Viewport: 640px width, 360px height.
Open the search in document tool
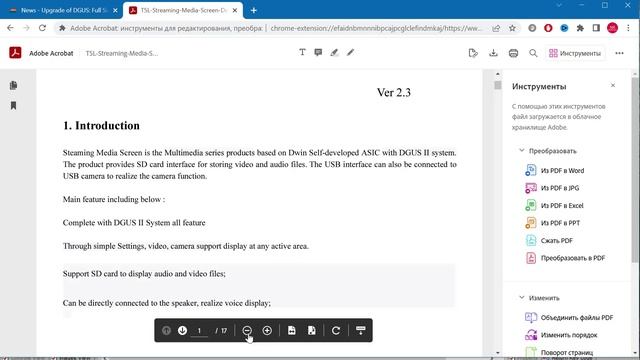click(533, 53)
